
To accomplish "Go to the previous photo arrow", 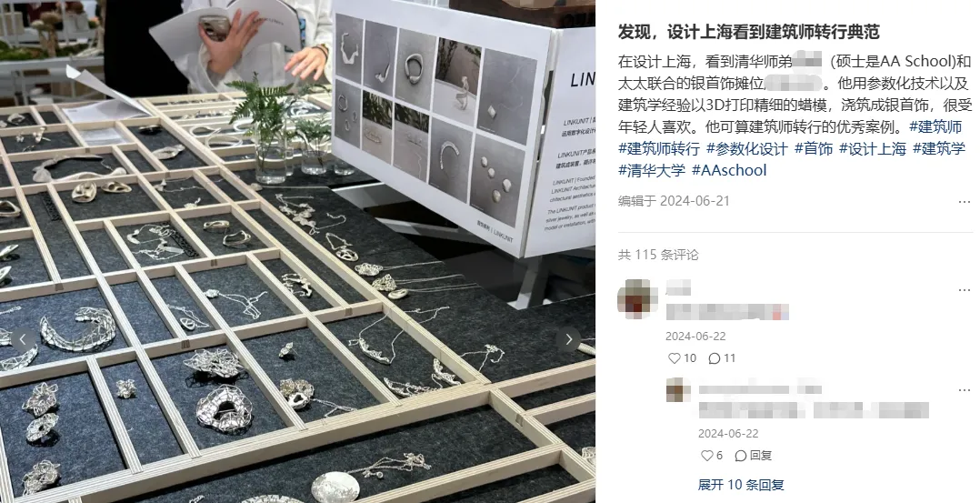I will tap(23, 339).
